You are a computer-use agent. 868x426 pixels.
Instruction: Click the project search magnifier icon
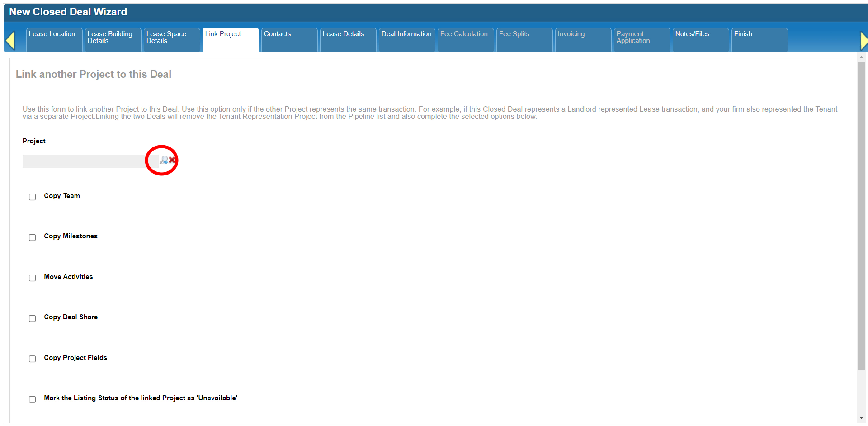(x=164, y=160)
